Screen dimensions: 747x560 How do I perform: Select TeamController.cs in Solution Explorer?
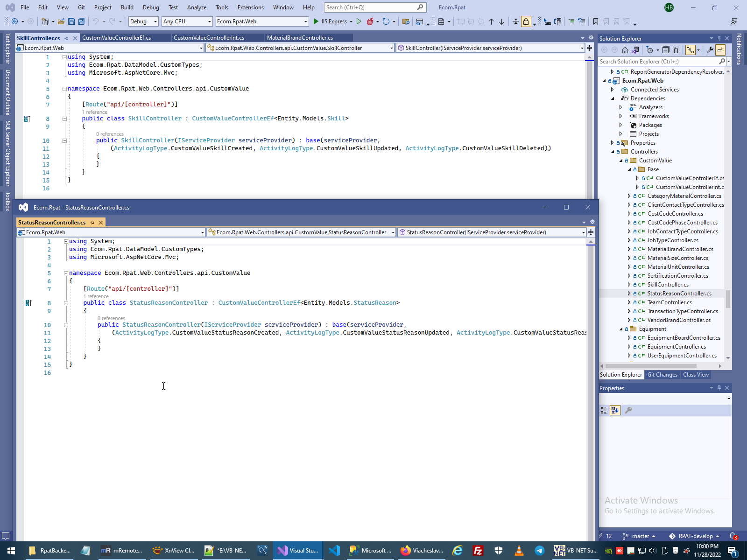click(x=669, y=302)
